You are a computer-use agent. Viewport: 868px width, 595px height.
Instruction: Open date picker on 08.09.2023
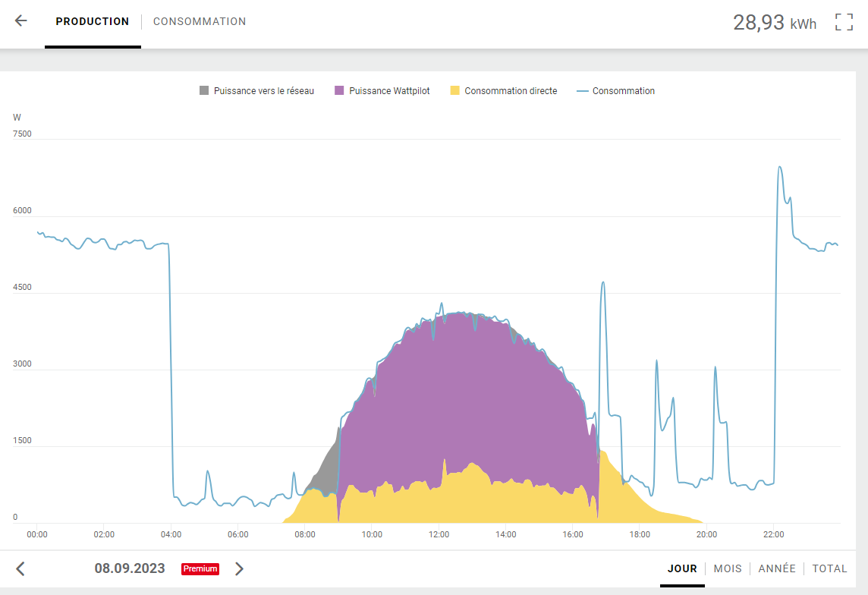coord(130,568)
